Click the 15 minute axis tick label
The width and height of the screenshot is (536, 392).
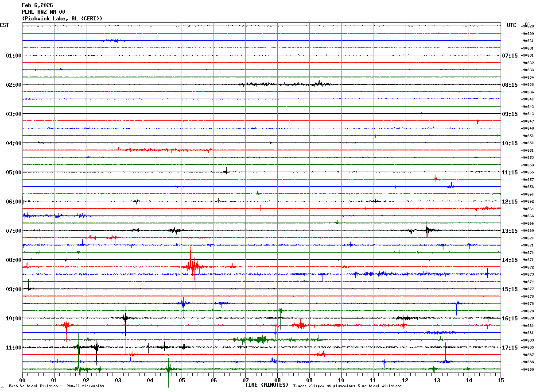(501, 380)
